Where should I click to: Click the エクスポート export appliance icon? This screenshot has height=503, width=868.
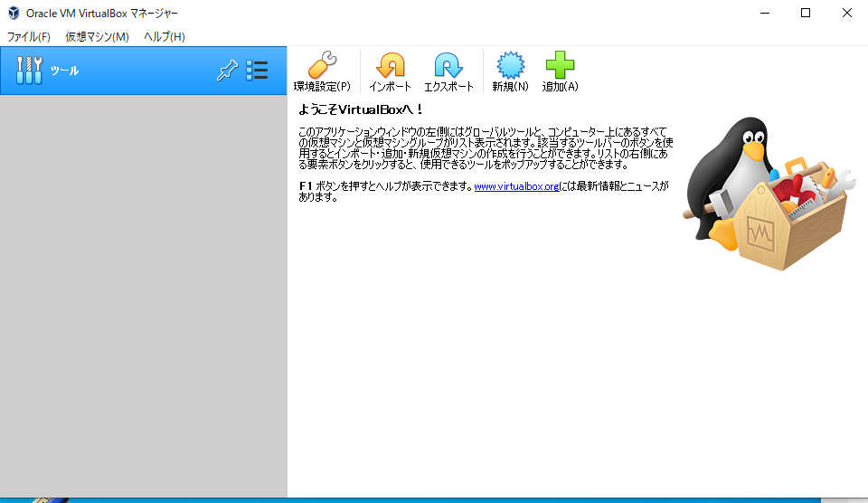tap(448, 65)
